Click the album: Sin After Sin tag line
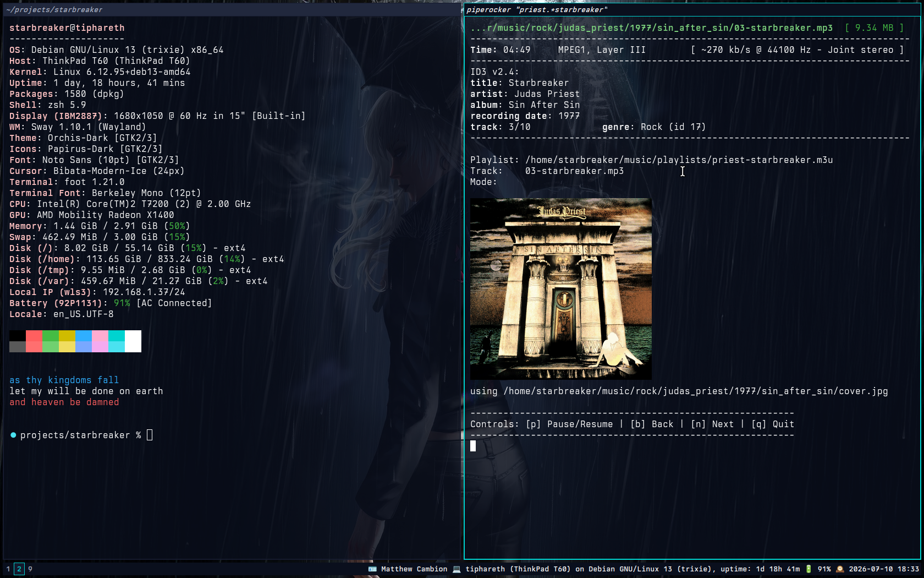This screenshot has height=578, width=924. tap(525, 105)
